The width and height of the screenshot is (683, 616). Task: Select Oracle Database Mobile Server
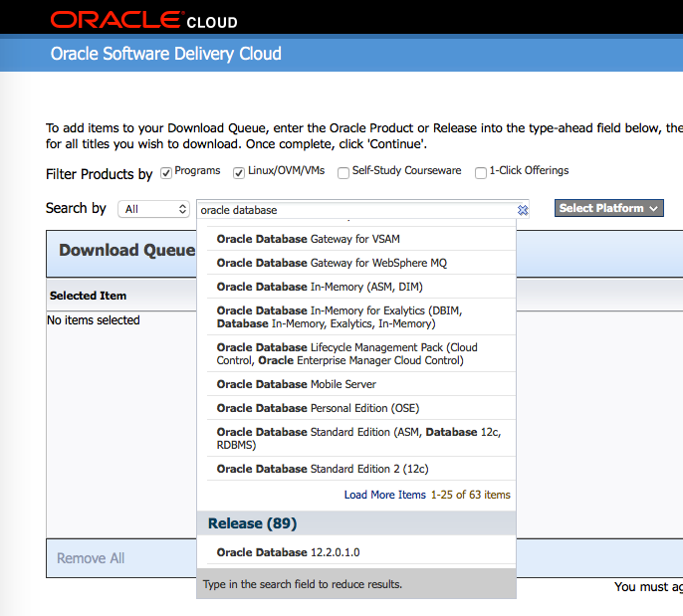click(360, 384)
